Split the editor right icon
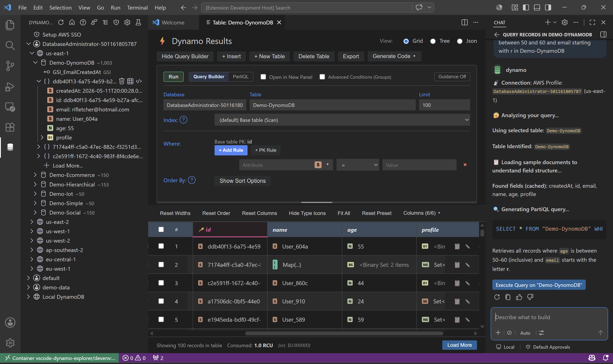This screenshot has width=613, height=364. 464,23
